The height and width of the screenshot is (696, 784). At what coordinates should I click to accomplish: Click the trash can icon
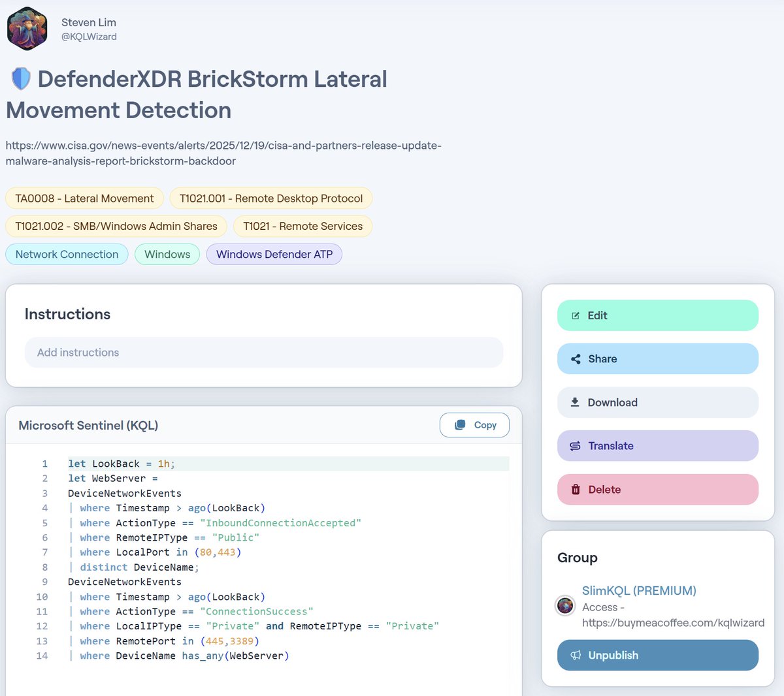[576, 490]
